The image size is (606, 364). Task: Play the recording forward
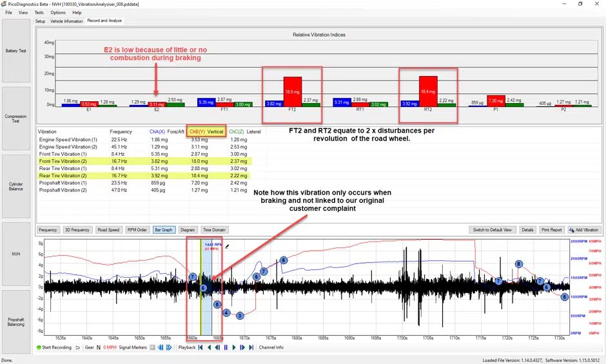click(x=234, y=347)
